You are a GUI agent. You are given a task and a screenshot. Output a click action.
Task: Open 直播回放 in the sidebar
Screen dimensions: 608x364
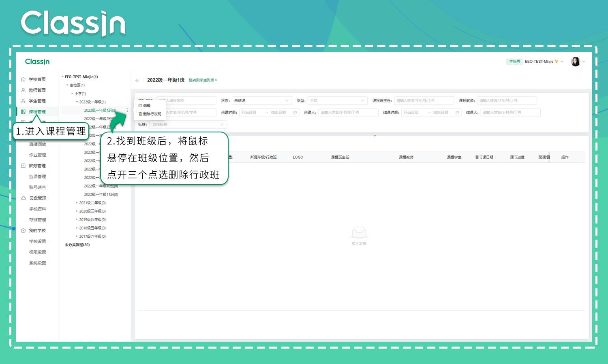coord(38,144)
